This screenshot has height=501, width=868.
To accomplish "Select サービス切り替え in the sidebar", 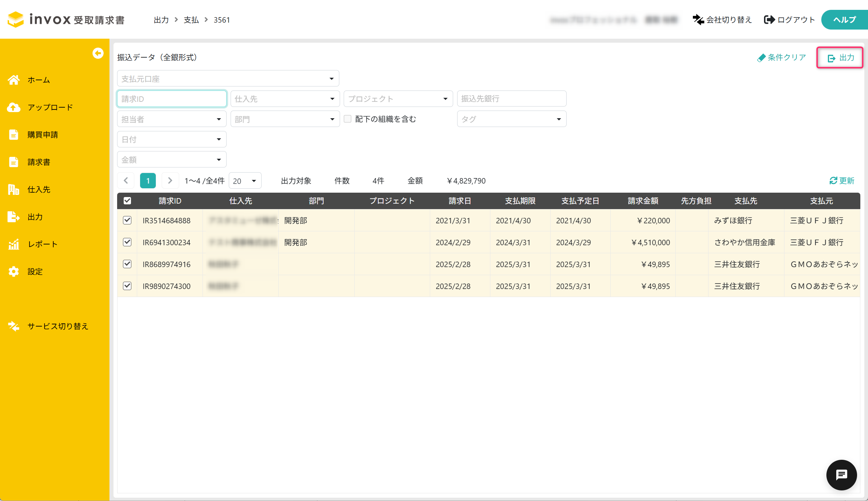I will 58,326.
